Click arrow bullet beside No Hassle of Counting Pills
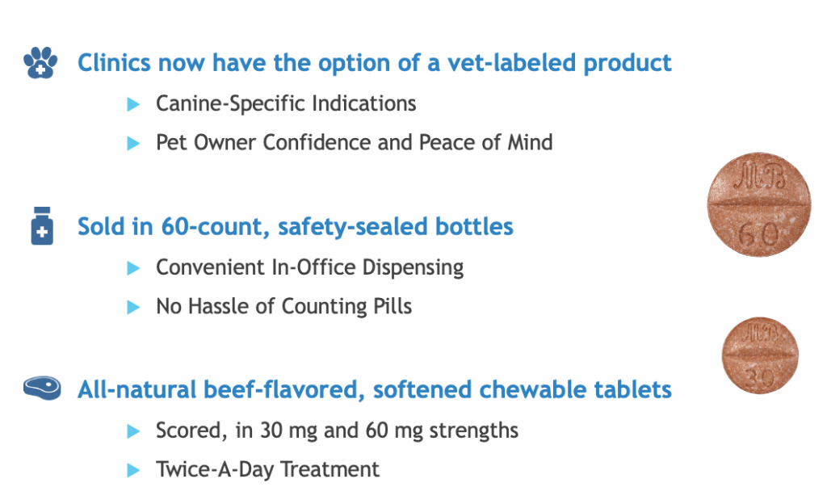Image resolution: width=827 pixels, height=504 pixels. 133,308
